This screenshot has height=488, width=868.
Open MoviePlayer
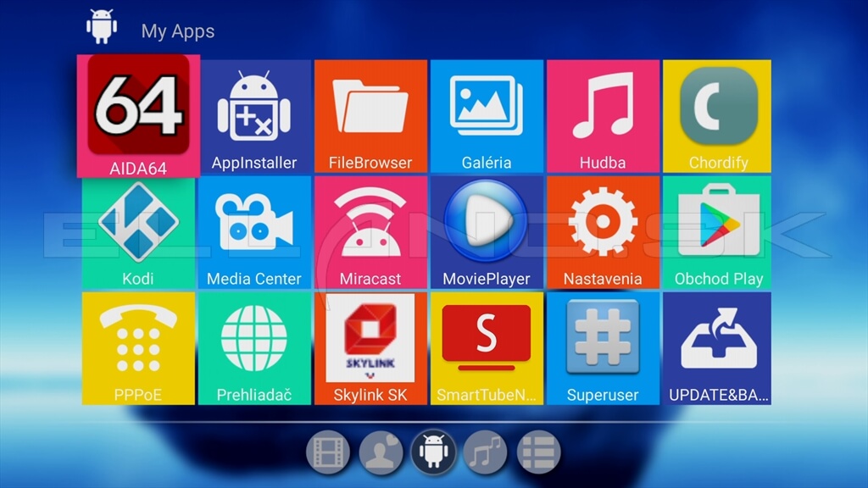point(487,232)
